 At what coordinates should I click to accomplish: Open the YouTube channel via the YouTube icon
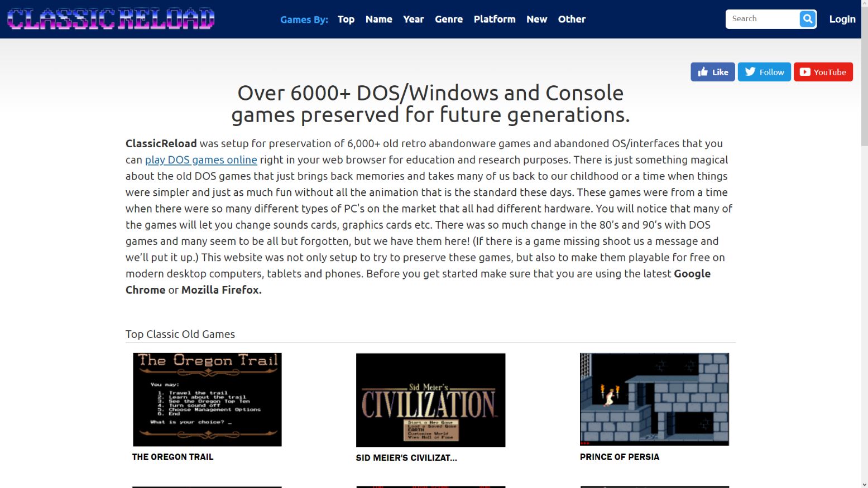click(x=804, y=71)
